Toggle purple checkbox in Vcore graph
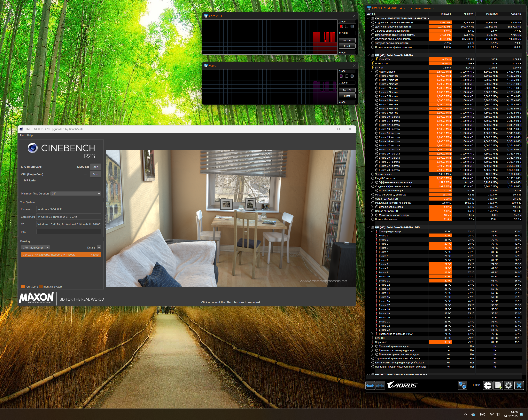 pyautogui.click(x=341, y=76)
